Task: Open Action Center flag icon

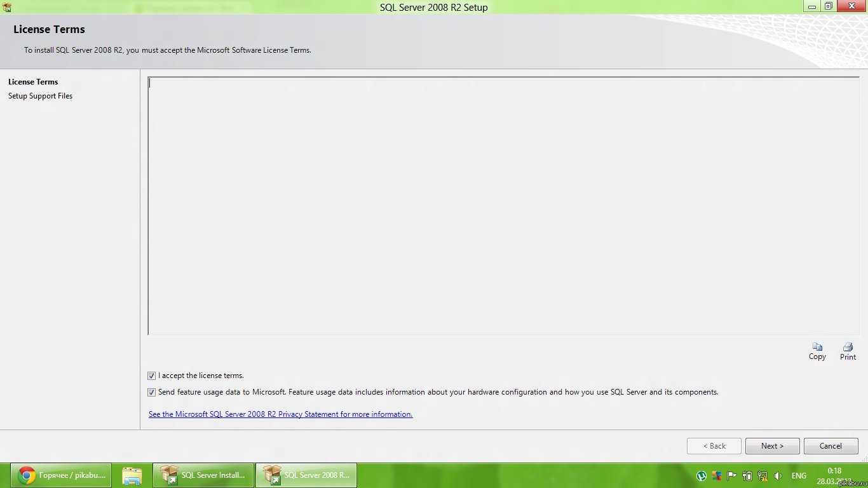Action: point(732,475)
